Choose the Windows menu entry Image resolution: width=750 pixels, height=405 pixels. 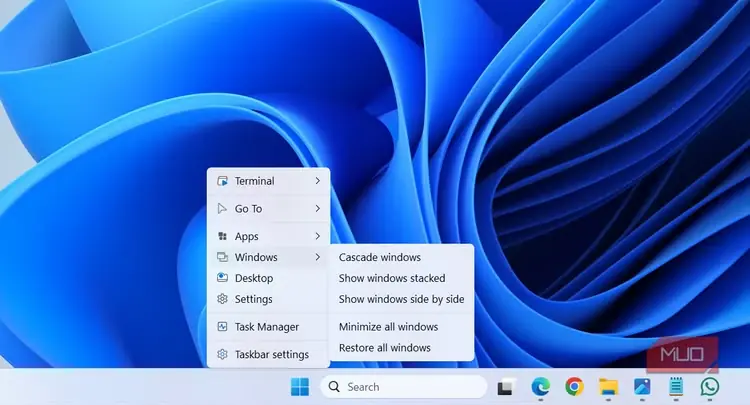point(268,257)
